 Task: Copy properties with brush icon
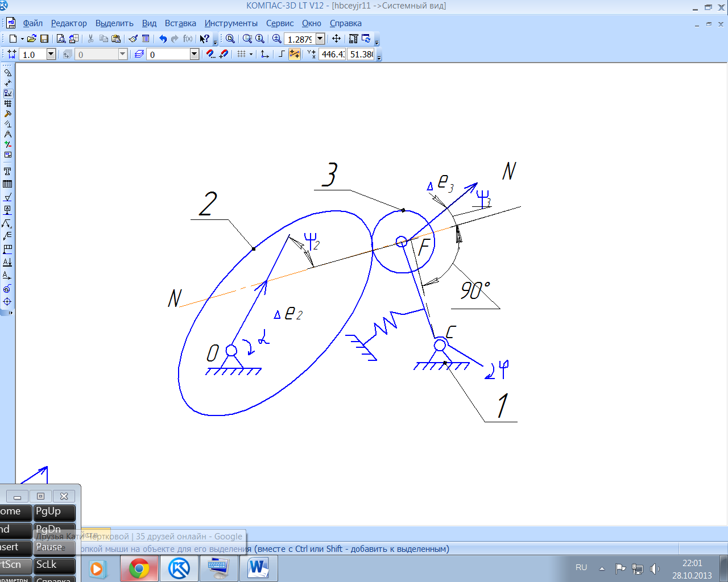pos(133,39)
